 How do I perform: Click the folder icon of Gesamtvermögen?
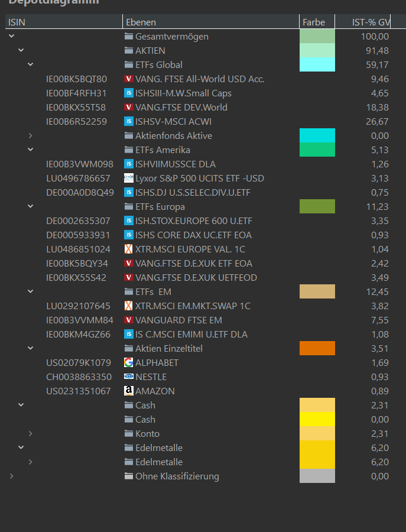(x=129, y=36)
